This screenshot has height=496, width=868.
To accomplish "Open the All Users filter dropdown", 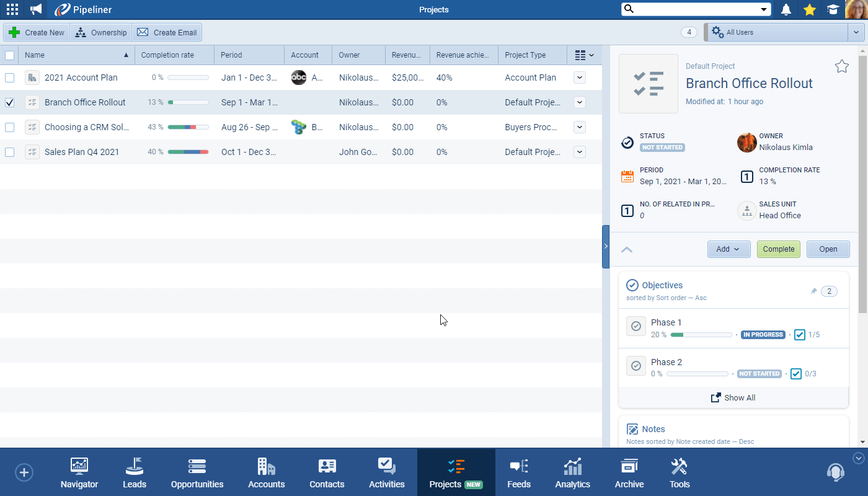I will [x=857, y=32].
